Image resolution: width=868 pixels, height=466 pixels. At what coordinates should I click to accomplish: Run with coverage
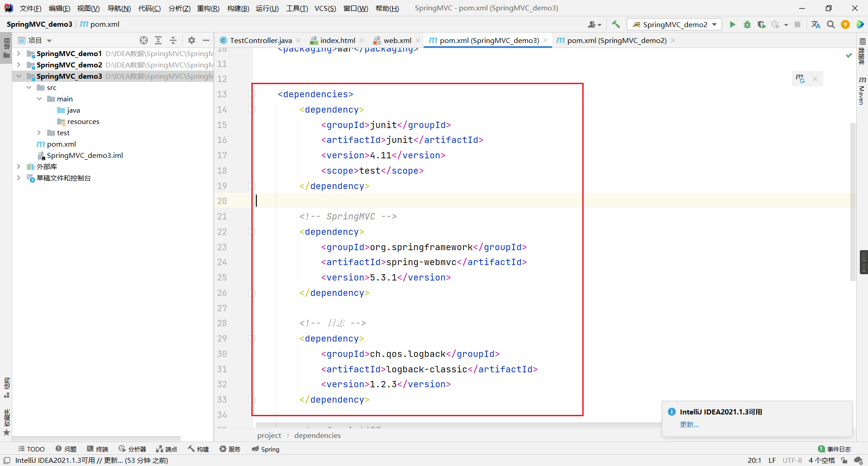[x=762, y=24]
